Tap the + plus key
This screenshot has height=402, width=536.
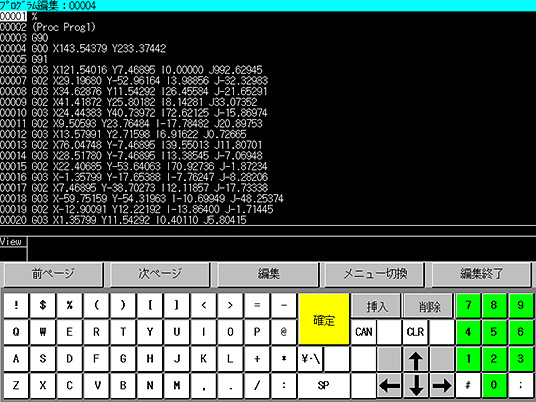pos(257,359)
